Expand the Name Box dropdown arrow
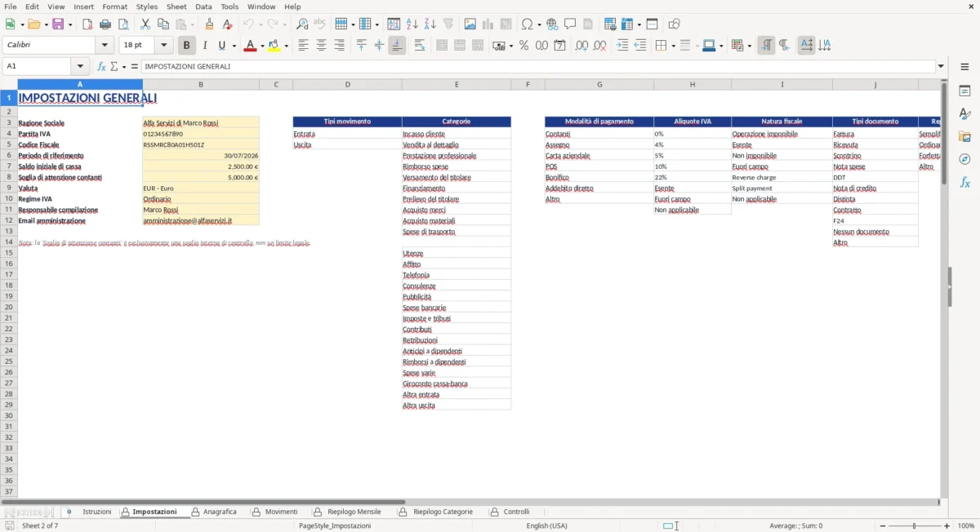 coord(80,66)
